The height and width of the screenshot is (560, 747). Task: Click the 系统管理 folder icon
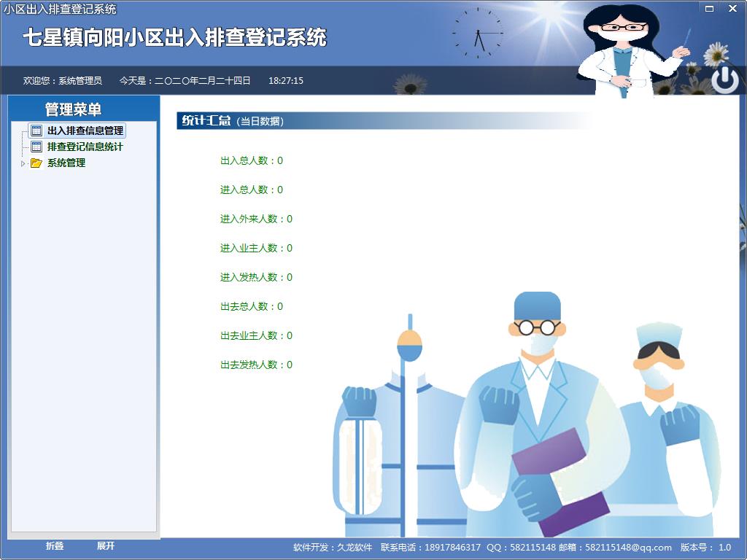tap(36, 163)
